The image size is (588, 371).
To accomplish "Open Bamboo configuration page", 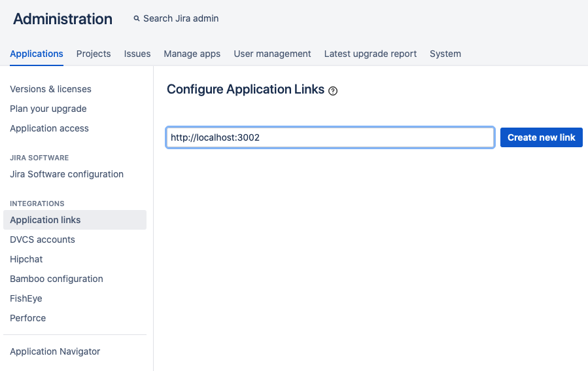I will (x=56, y=279).
